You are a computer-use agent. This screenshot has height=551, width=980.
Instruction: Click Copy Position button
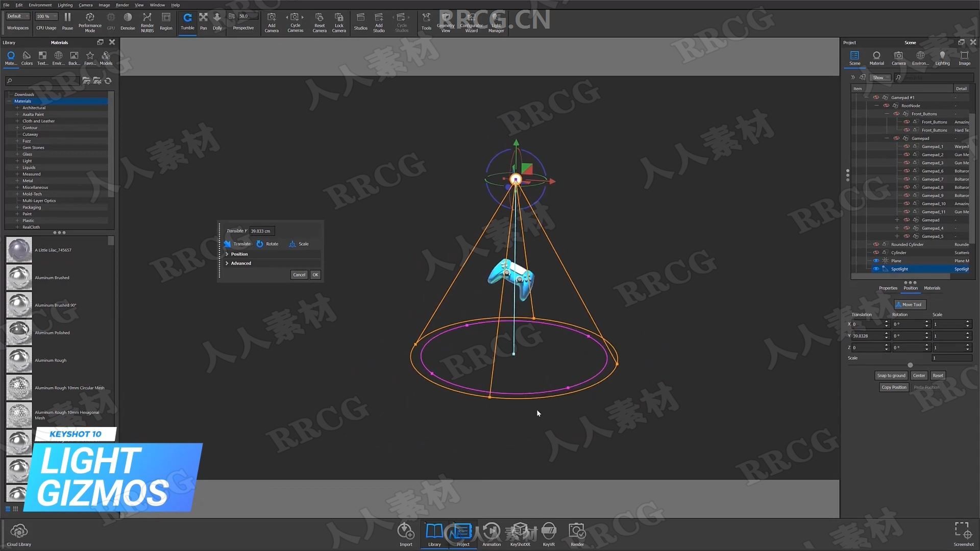tap(894, 387)
